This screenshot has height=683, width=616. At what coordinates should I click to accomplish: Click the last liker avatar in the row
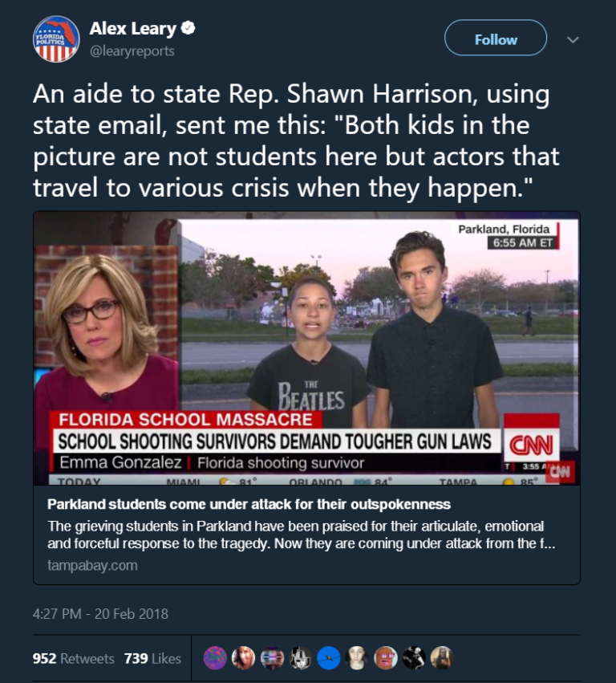tap(441, 658)
